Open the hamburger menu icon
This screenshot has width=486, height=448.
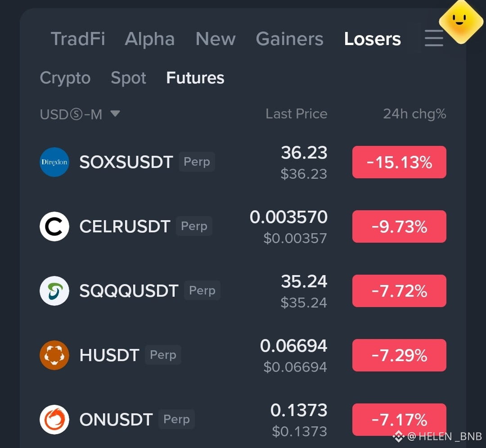point(434,38)
